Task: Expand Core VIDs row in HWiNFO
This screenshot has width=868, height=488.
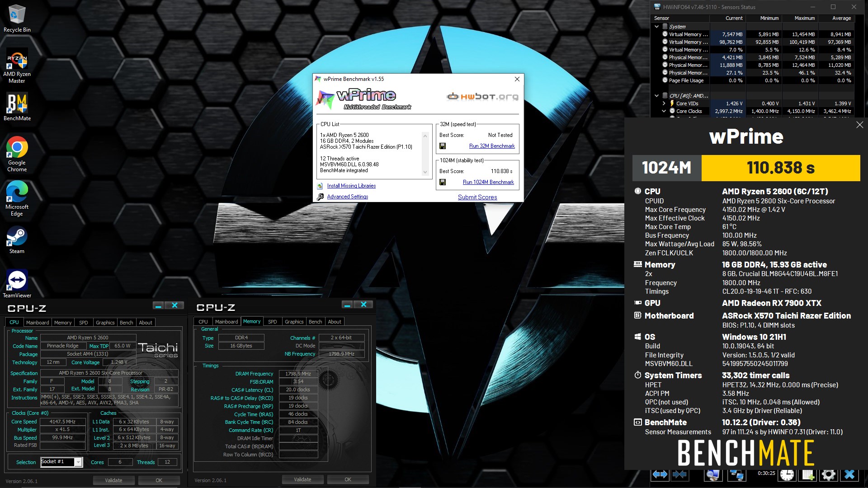Action: pyautogui.click(x=664, y=103)
